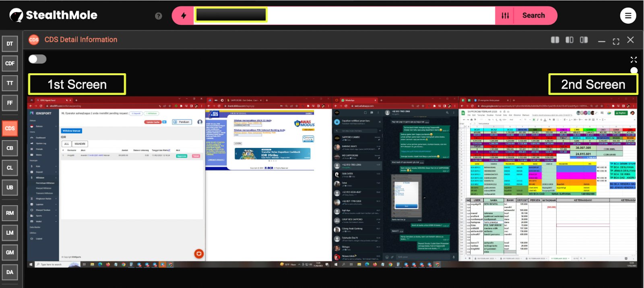Select the right-pane-filled layout icon
Viewport: 644px width, 288px height.
click(584, 40)
